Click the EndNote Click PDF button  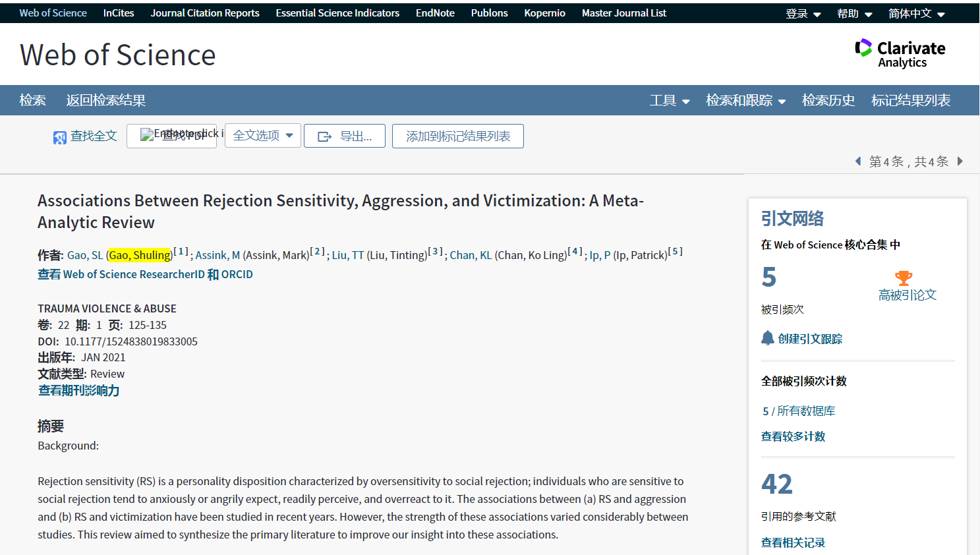point(171,136)
